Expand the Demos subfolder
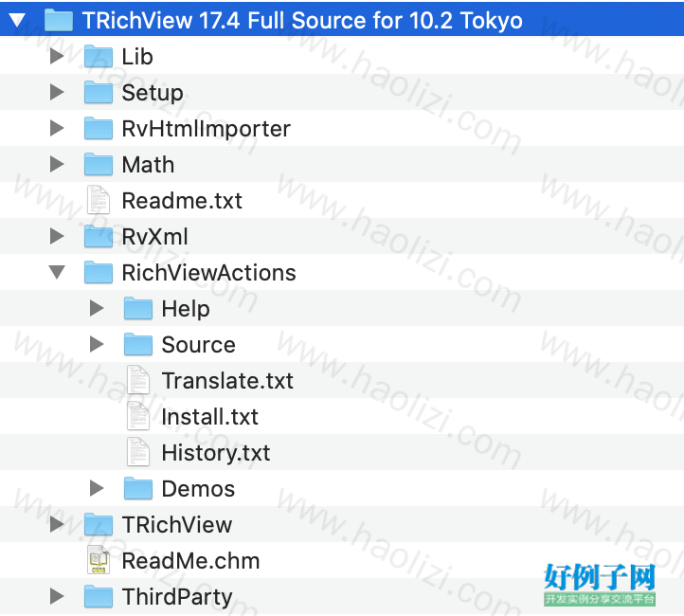This screenshot has width=684, height=616. pos(97,488)
